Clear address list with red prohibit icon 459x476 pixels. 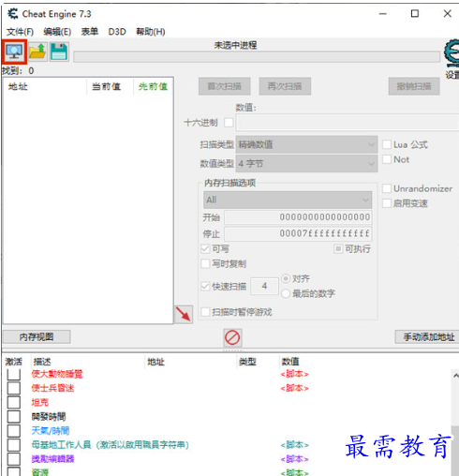(x=232, y=337)
